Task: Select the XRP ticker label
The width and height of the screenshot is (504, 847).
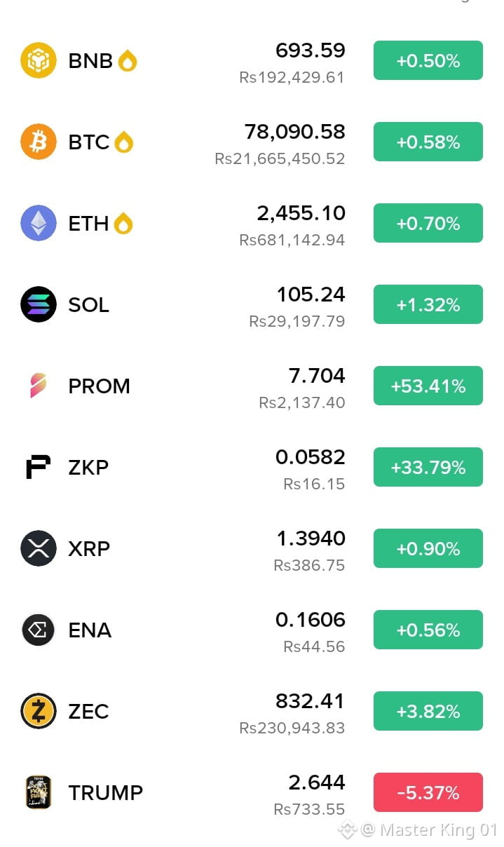Action: (89, 549)
